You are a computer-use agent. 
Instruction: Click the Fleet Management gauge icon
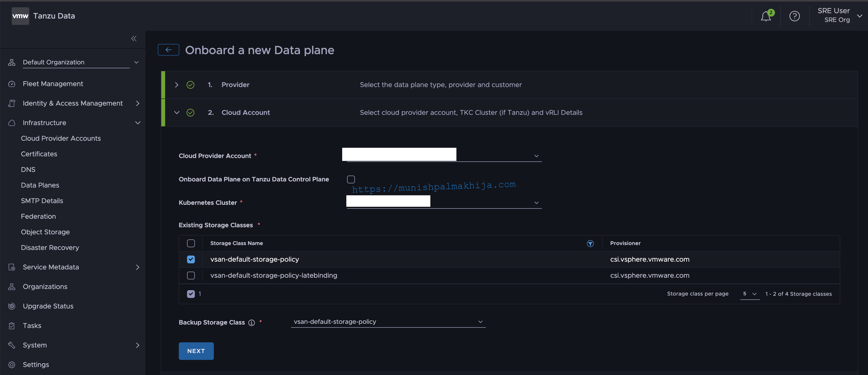(x=12, y=84)
